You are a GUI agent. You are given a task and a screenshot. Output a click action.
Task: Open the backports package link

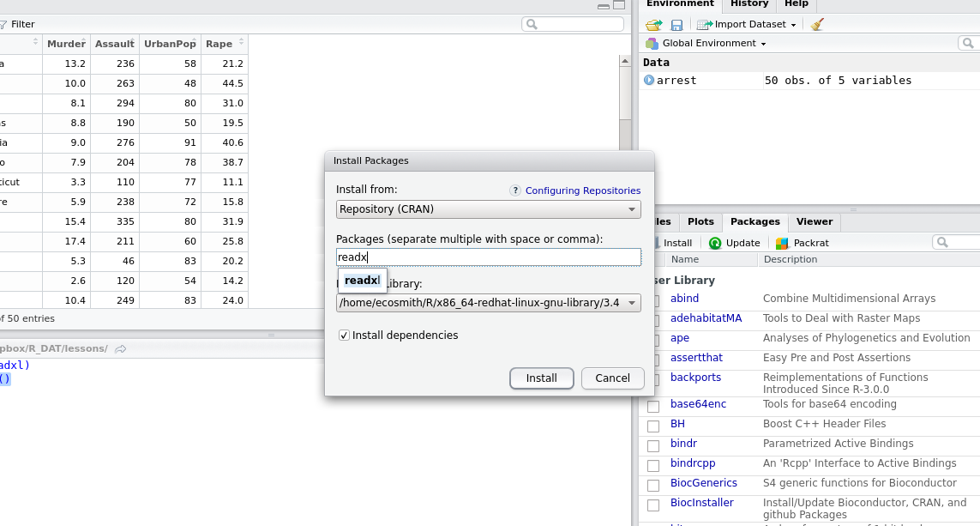coord(695,378)
